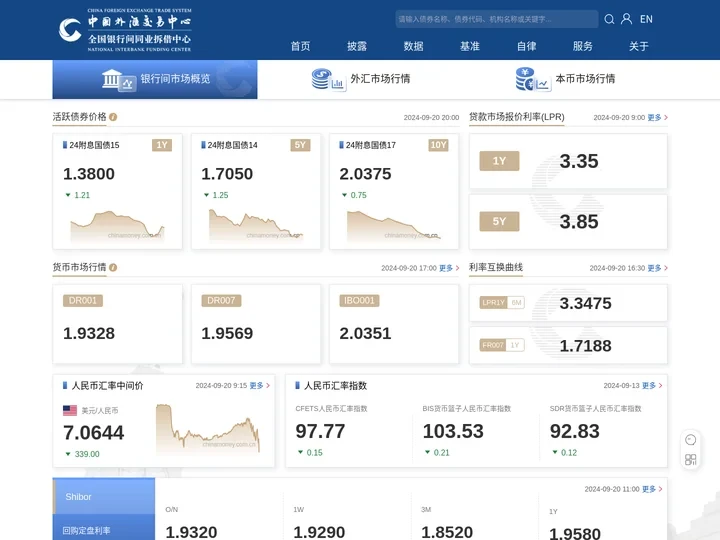Screen dimensions: 720x540
Task: Click the FR007 1Y swap tag
Action: click(x=502, y=345)
